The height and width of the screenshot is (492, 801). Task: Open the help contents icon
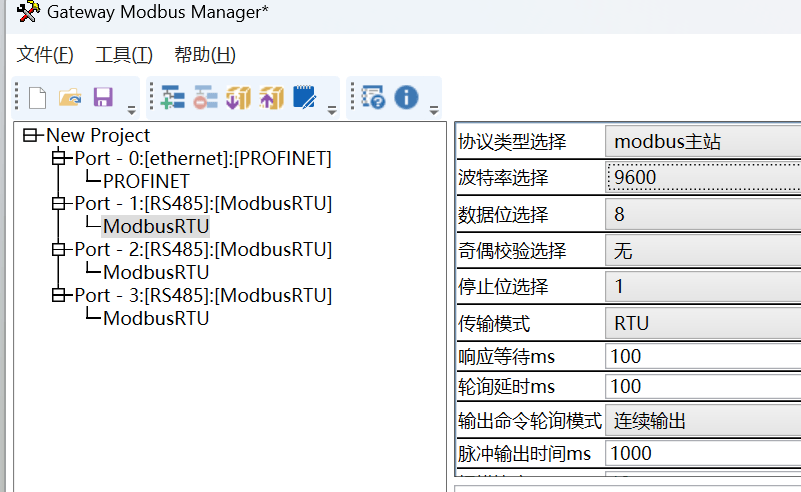click(x=373, y=97)
